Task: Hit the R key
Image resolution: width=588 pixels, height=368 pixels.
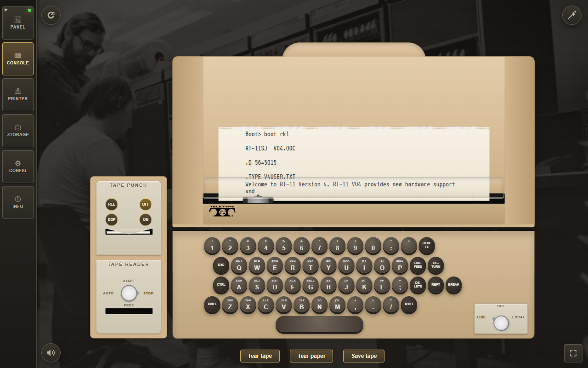Action: 293,265
